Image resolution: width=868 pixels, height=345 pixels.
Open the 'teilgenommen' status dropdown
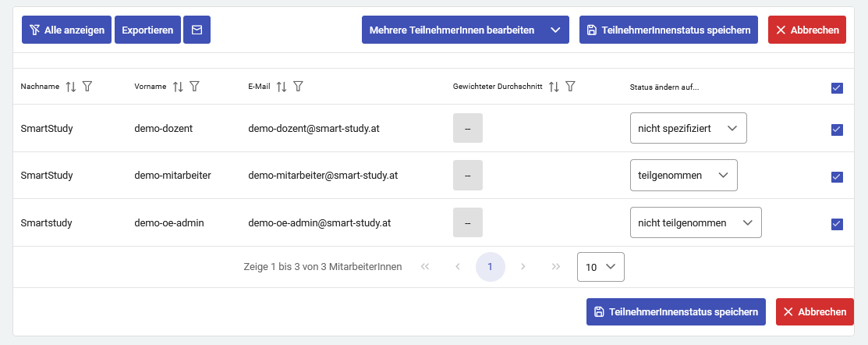tap(682, 176)
